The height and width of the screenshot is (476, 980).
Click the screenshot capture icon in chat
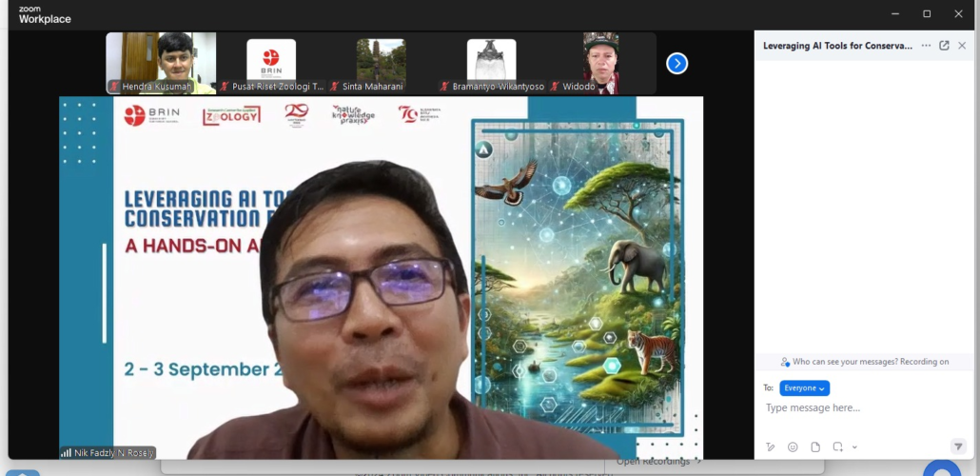click(838, 446)
